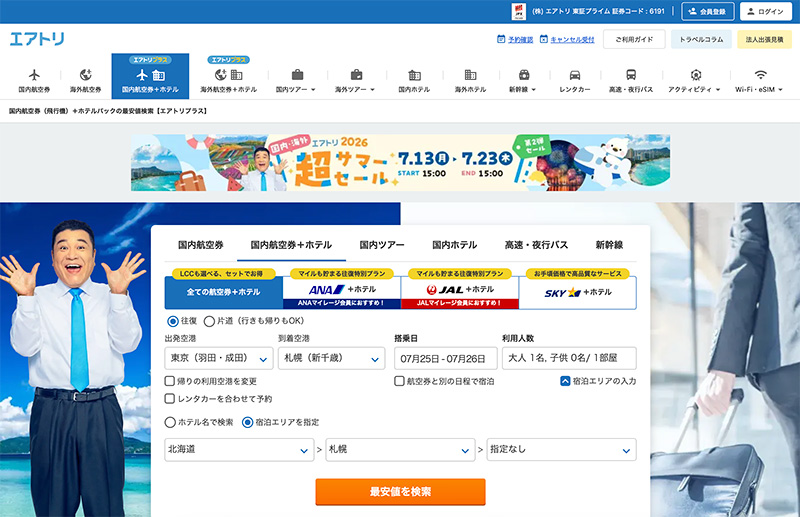Click the JPX stock exchange badge
The height and width of the screenshot is (517, 800).
pos(518,11)
